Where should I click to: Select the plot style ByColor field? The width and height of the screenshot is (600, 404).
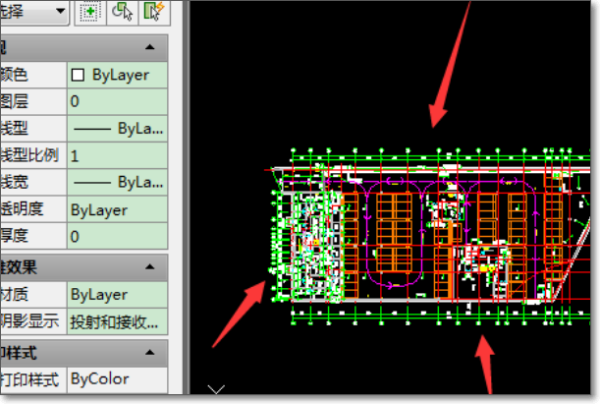point(117,380)
